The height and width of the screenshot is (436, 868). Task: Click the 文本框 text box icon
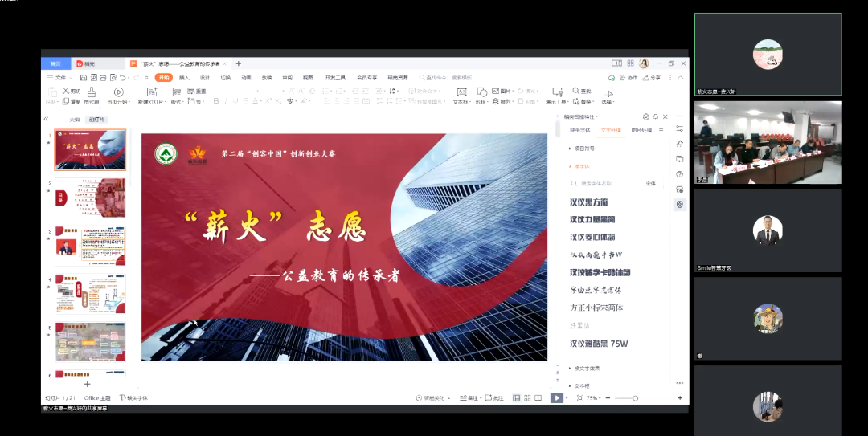click(x=461, y=92)
